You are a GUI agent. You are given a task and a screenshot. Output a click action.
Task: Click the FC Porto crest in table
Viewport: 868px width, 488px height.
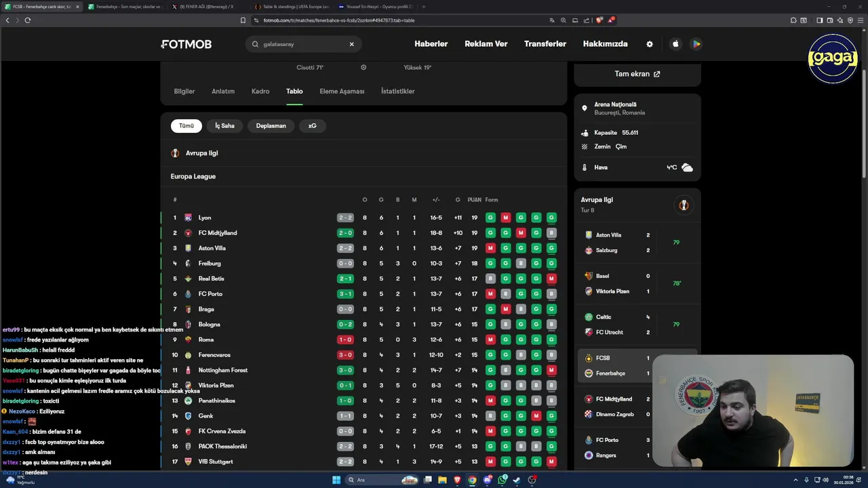(189, 294)
